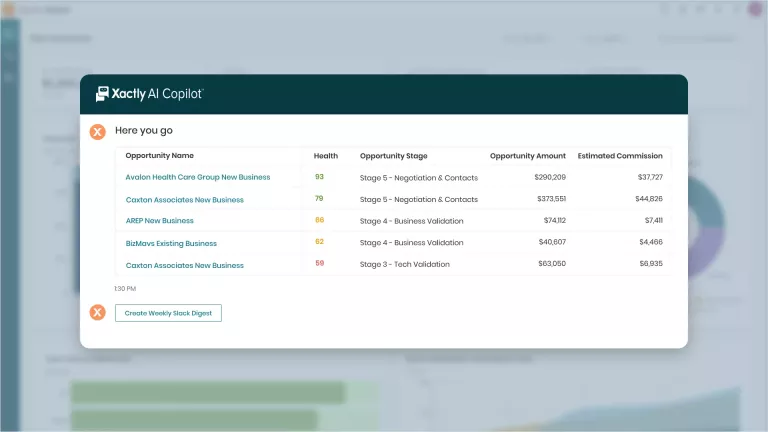Viewport: 768px width, 432px height.
Task: Click the 'Stage 3 - Tech Validation' cell
Action: point(405,264)
